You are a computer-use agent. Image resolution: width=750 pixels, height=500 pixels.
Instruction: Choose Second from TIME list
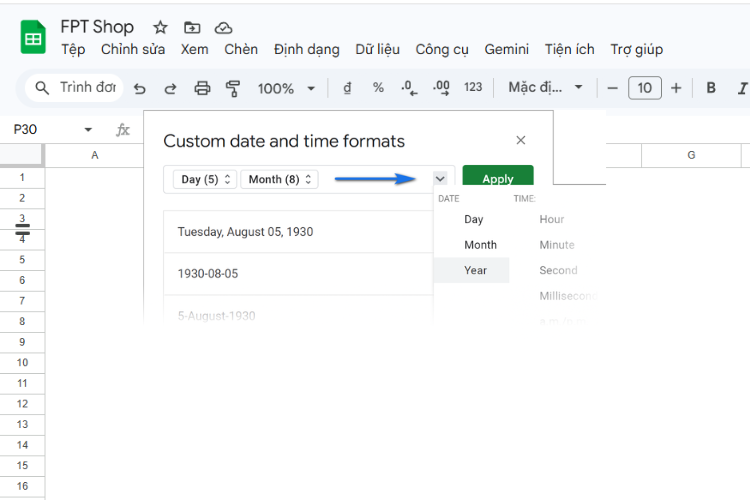558,270
